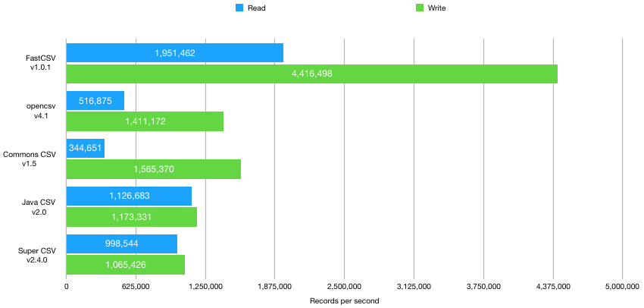Select the Commons CSV read bar 344,651

point(86,148)
